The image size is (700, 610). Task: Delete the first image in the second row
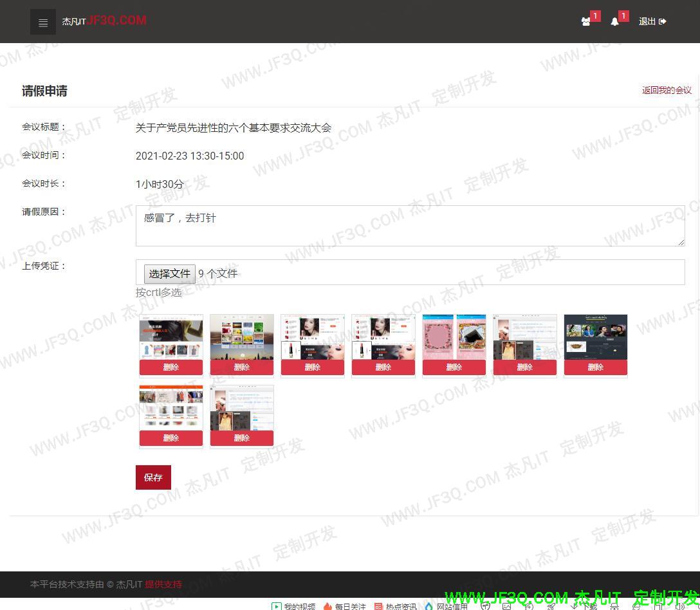point(171,438)
